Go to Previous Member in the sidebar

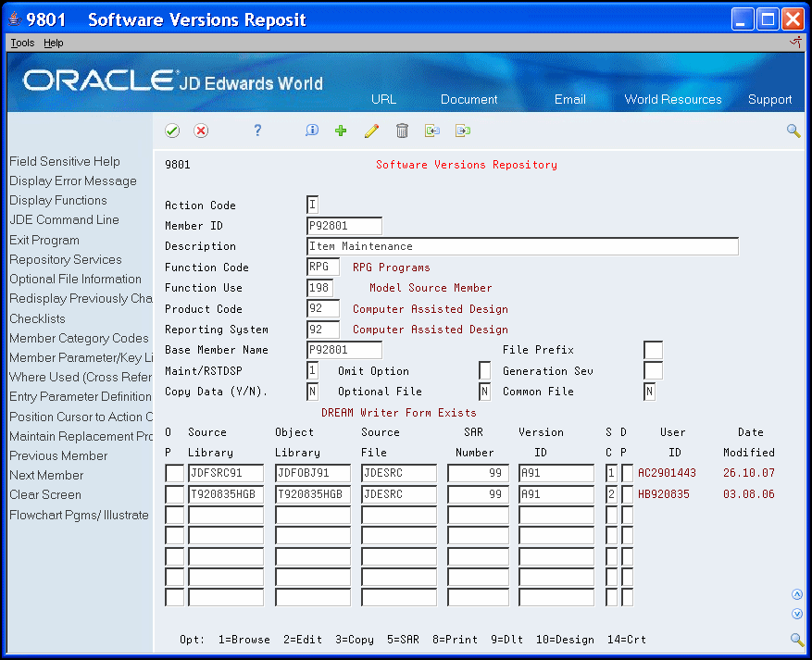tap(58, 456)
